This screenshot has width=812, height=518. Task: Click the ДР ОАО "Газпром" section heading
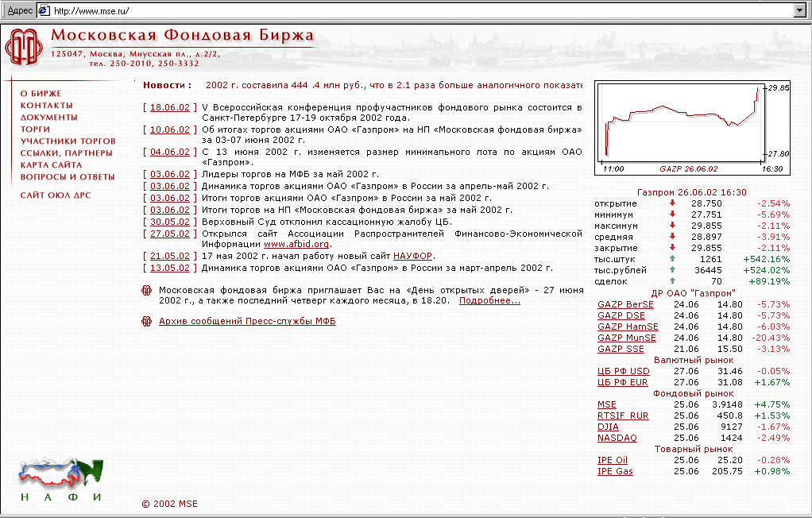coord(693,294)
